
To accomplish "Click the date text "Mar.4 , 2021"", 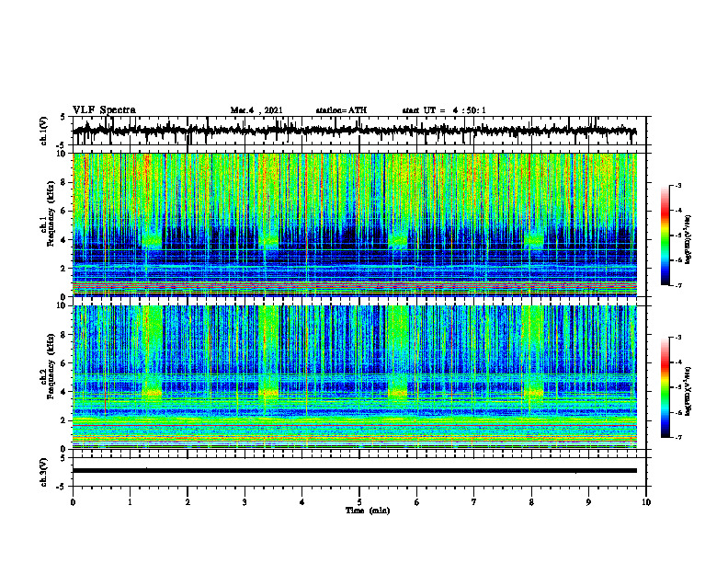I will 256,110.
